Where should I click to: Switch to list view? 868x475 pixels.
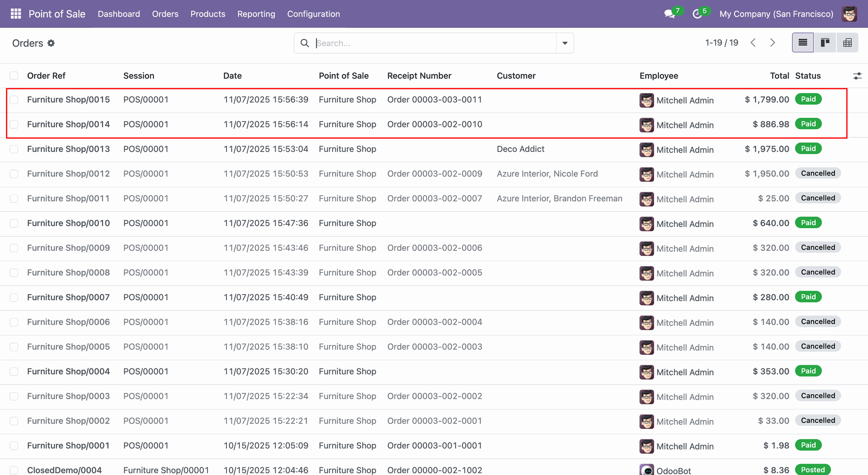pos(802,43)
